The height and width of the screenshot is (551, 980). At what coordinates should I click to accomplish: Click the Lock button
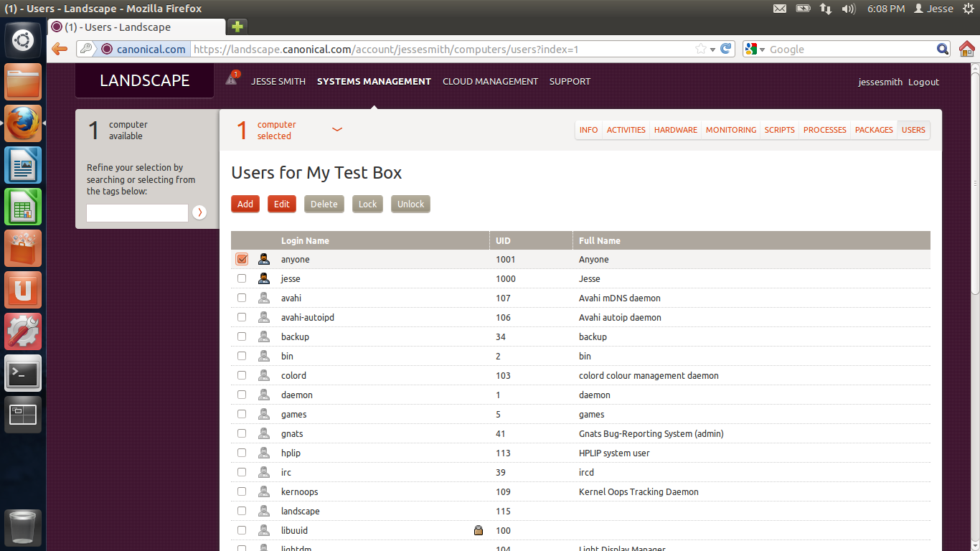(x=367, y=204)
